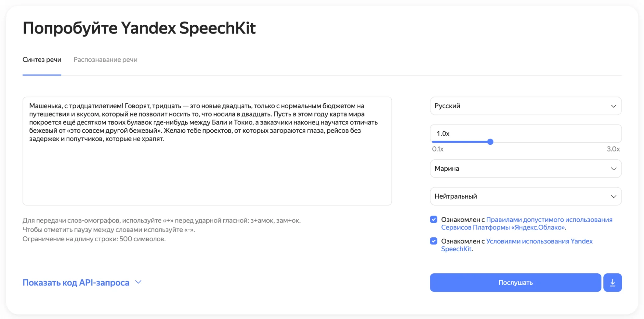Click inside the speech text input area
This screenshot has width=644, height=319.
(x=207, y=171)
